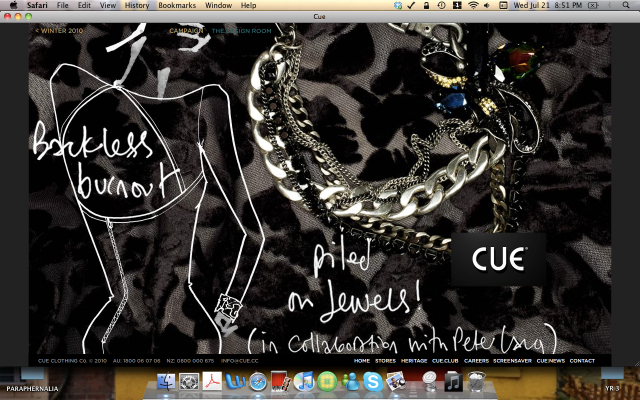Screen dimensions: 640x400
Task: Launch System Preferences in the Dock
Action: tap(189, 382)
